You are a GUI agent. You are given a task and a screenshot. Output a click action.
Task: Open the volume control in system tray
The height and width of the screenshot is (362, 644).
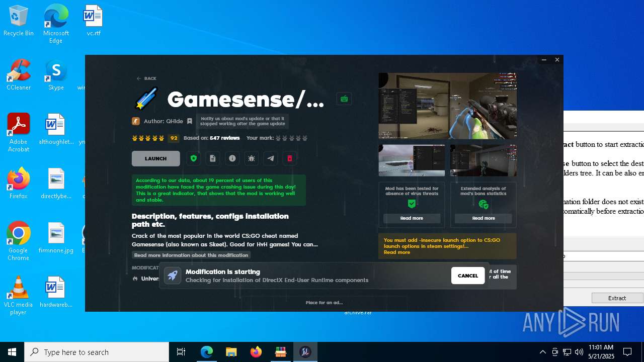tap(579, 352)
